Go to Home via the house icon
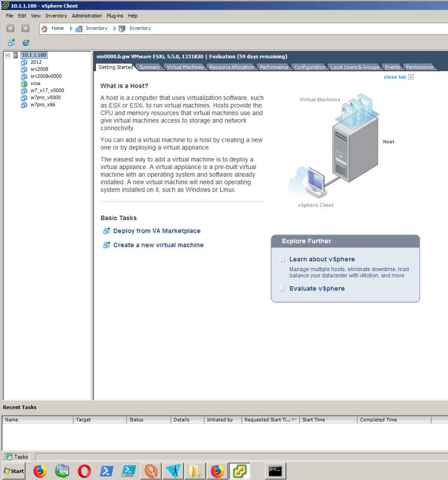 point(44,28)
